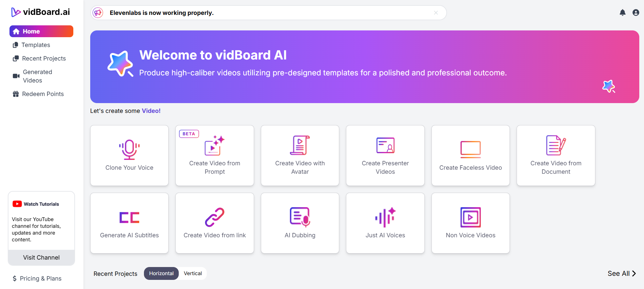The width and height of the screenshot is (644, 289).
Task: Click the Generate AI Subtitles CC icon
Action: (x=129, y=218)
